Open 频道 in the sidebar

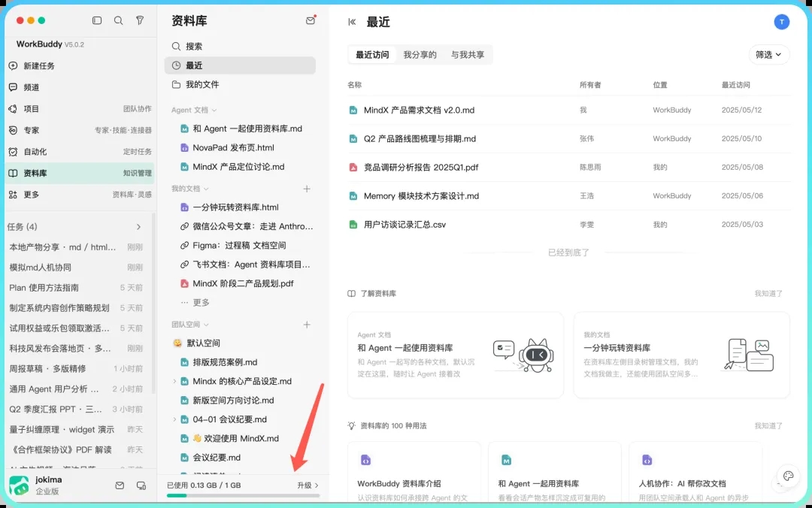(x=80, y=87)
